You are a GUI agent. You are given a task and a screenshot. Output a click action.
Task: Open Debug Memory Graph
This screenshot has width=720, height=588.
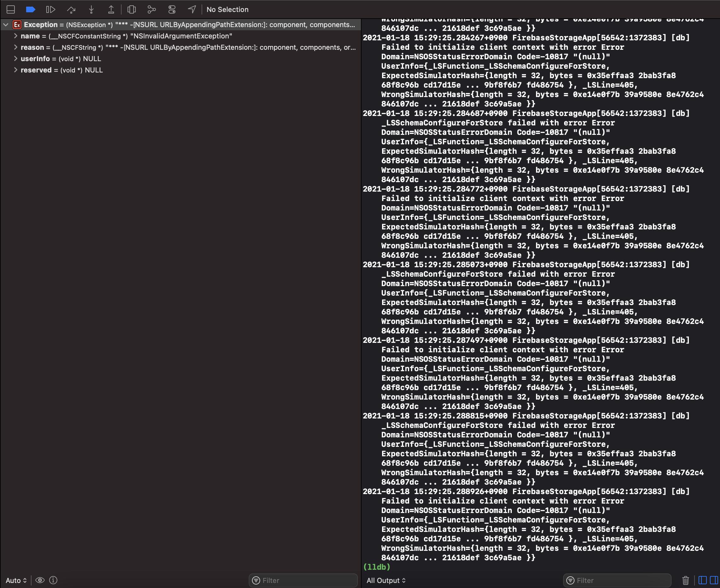click(x=151, y=9)
